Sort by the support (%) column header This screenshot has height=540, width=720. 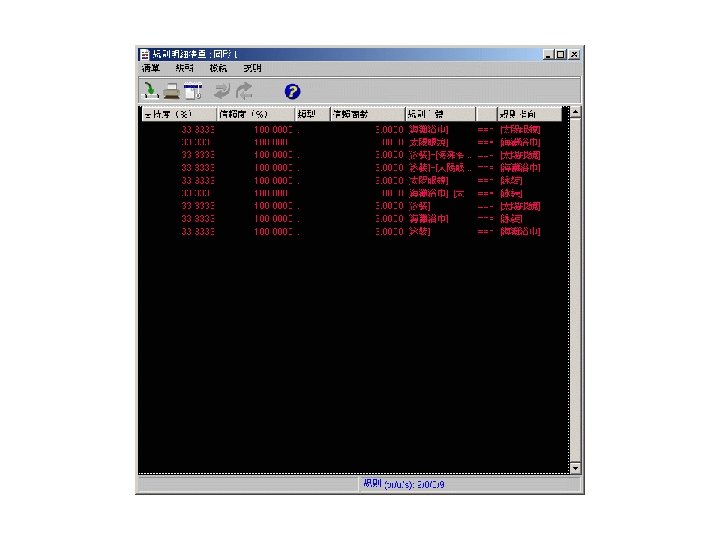coord(179,114)
